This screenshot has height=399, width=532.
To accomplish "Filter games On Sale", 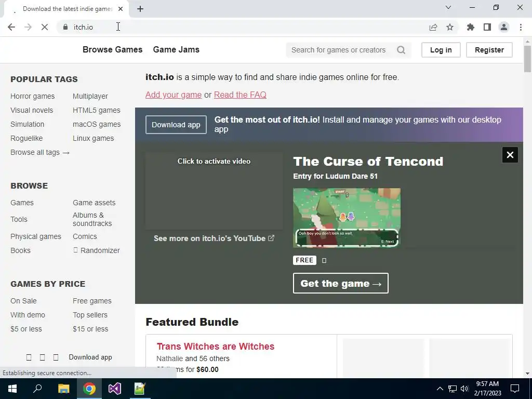I will (x=23, y=301).
